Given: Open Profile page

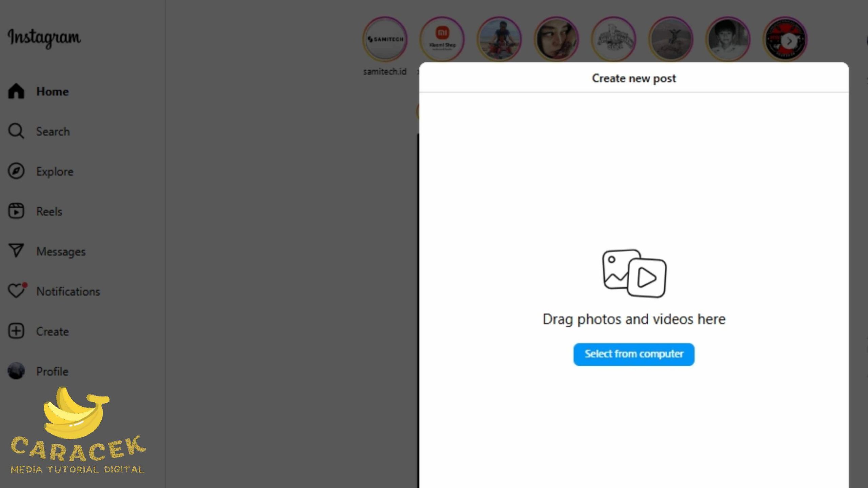Looking at the screenshot, I should click(52, 371).
